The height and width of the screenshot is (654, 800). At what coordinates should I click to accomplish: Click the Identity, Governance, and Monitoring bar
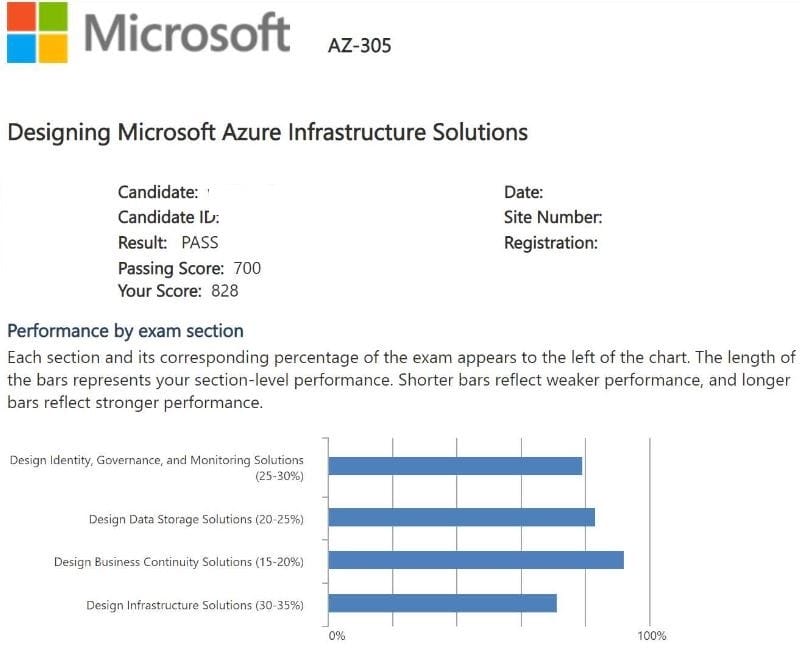455,466
